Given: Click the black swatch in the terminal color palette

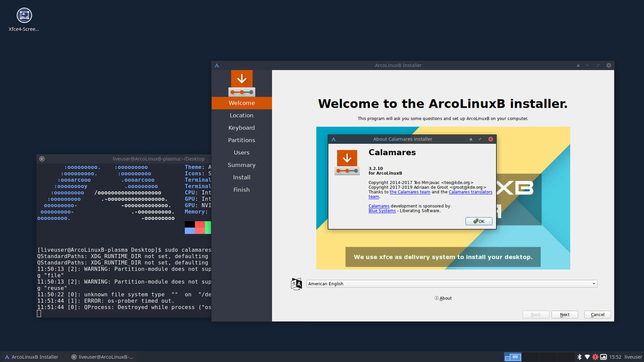Looking at the screenshot, I should [x=190, y=224].
